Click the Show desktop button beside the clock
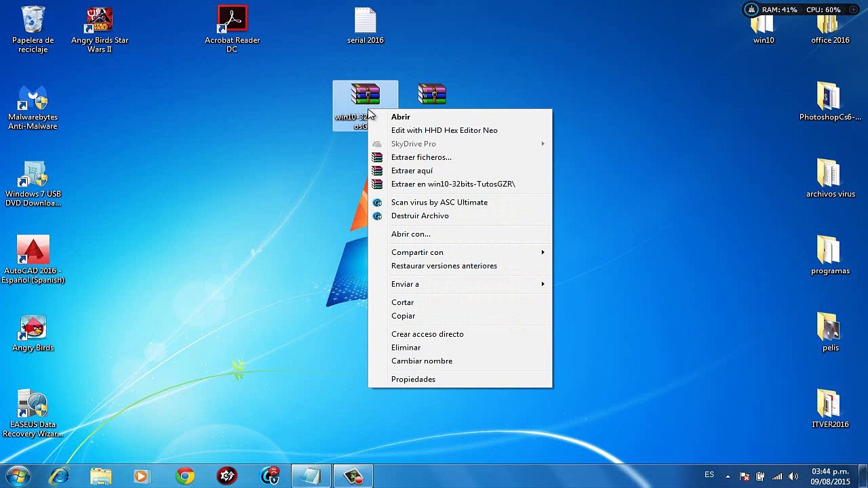This screenshot has width=868, height=488. 863,476
